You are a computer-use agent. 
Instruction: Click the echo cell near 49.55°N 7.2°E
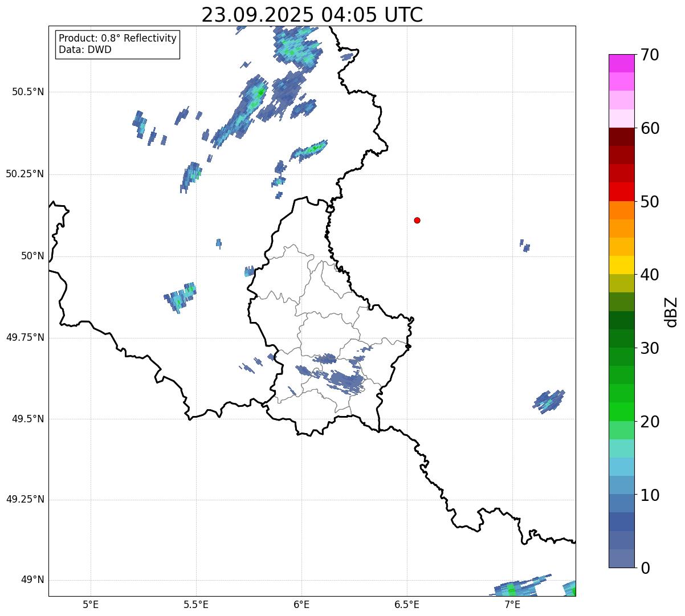point(549,402)
